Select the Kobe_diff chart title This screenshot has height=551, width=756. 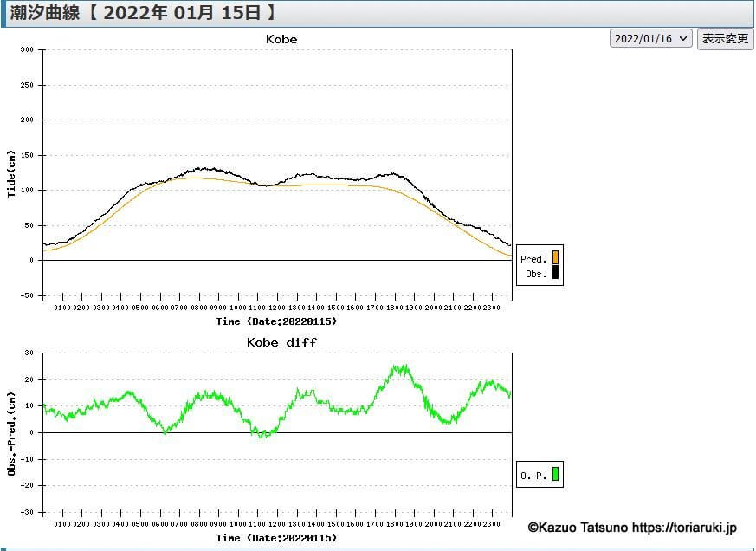tap(281, 342)
